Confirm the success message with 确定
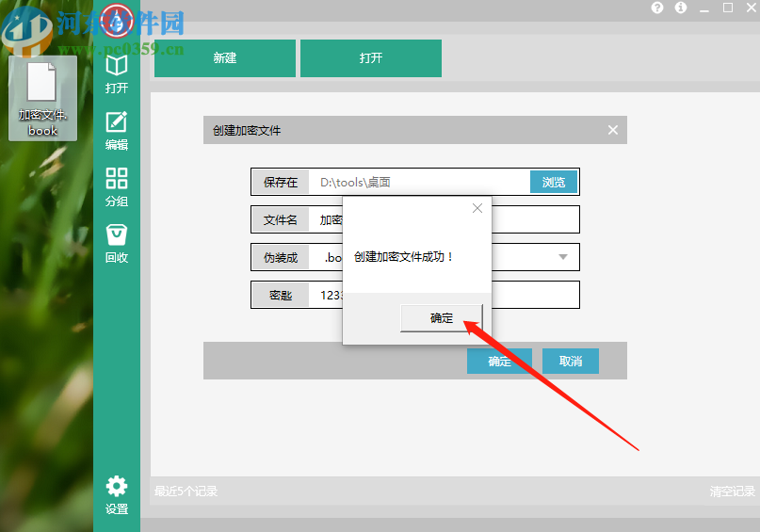 click(x=441, y=318)
